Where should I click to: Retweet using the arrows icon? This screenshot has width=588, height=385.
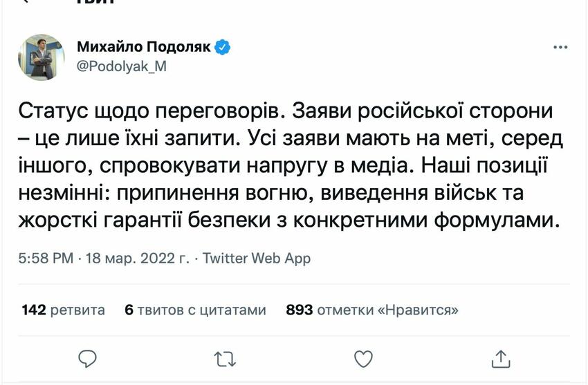pyautogui.click(x=225, y=358)
